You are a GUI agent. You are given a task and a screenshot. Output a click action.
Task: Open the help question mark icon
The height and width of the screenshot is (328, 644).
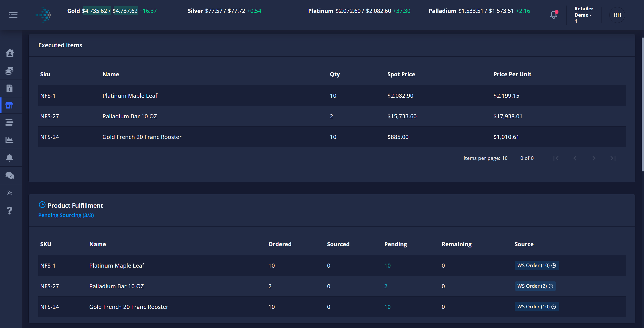coord(10,210)
